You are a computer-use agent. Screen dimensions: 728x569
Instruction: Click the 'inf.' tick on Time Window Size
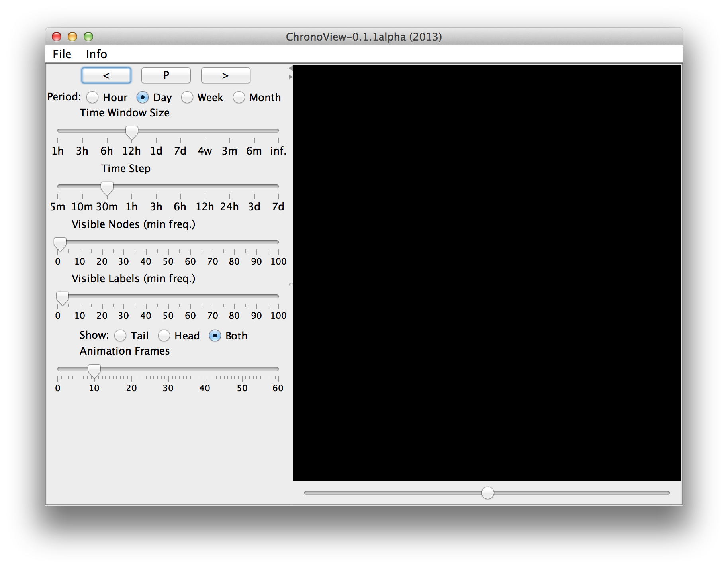(x=278, y=151)
